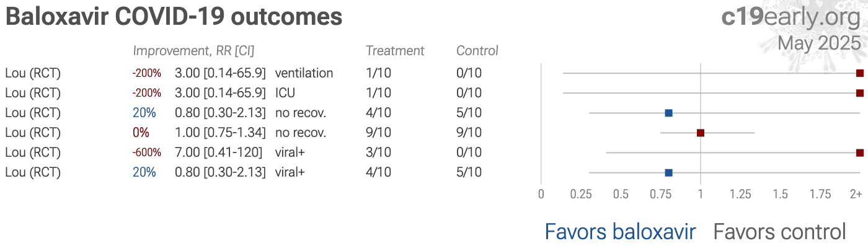Click the axis label 1 on the scale

tap(701, 195)
